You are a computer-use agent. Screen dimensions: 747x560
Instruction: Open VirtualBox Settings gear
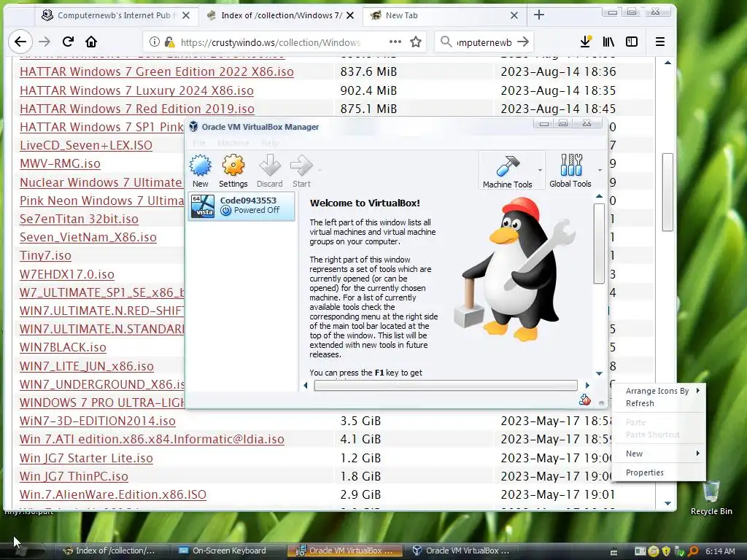[233, 171]
